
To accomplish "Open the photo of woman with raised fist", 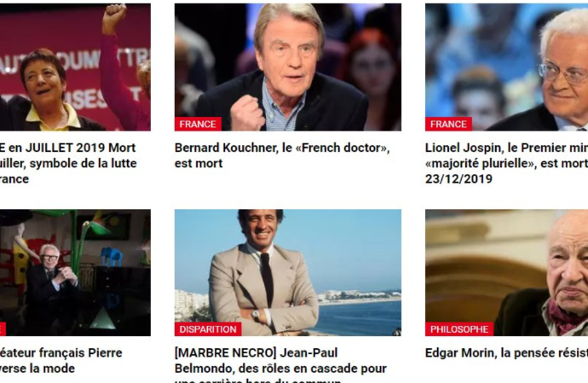I will coord(75,67).
